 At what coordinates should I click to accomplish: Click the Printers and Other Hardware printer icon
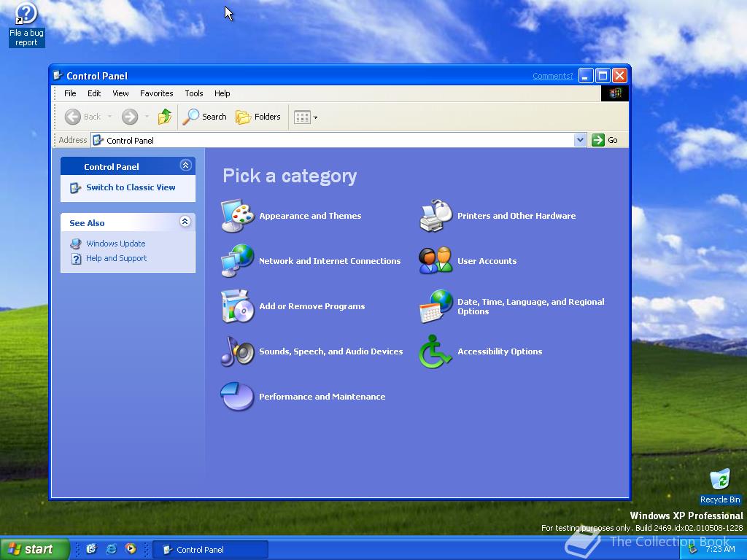tap(436, 216)
